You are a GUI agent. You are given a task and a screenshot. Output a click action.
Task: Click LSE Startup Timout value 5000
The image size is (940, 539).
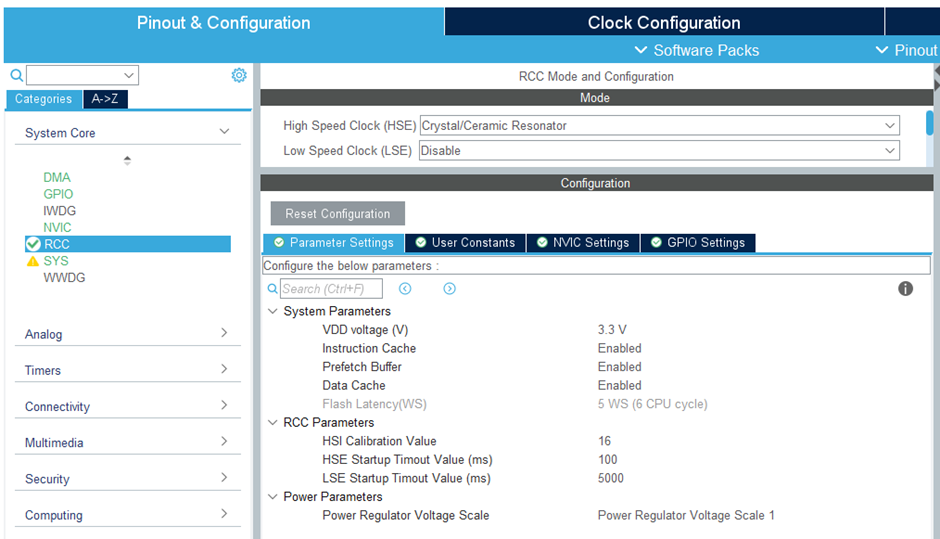coord(610,478)
